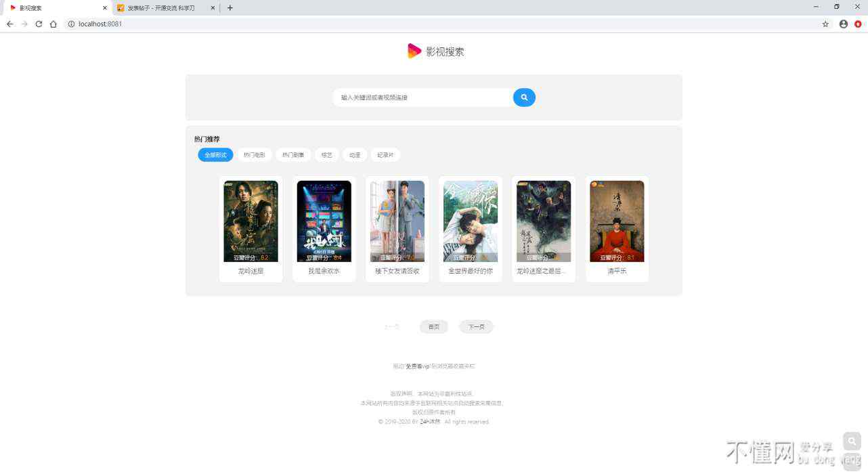The width and height of the screenshot is (868, 474).
Task: Go to next page with 下一页
Action: [x=476, y=327]
